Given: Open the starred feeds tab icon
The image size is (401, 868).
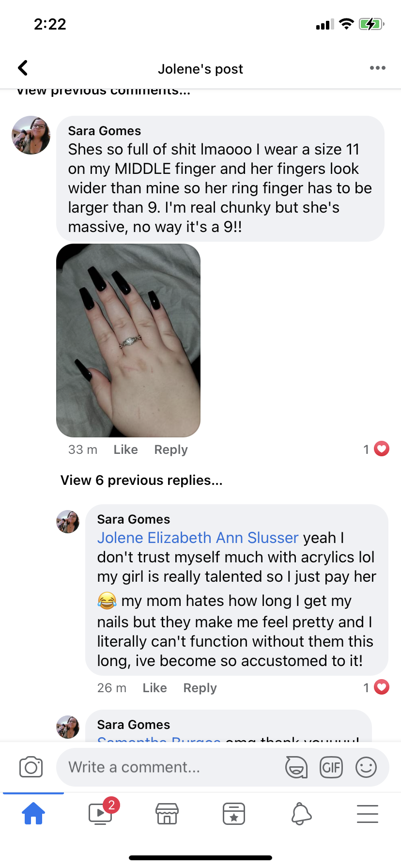Looking at the screenshot, I should [234, 813].
